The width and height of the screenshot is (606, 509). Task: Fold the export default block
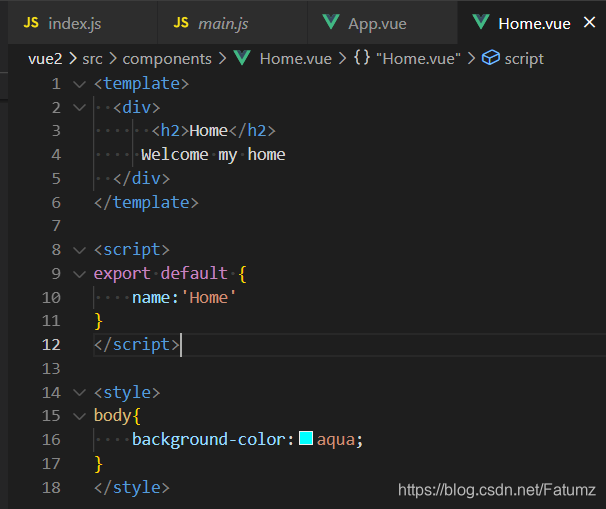click(80, 274)
